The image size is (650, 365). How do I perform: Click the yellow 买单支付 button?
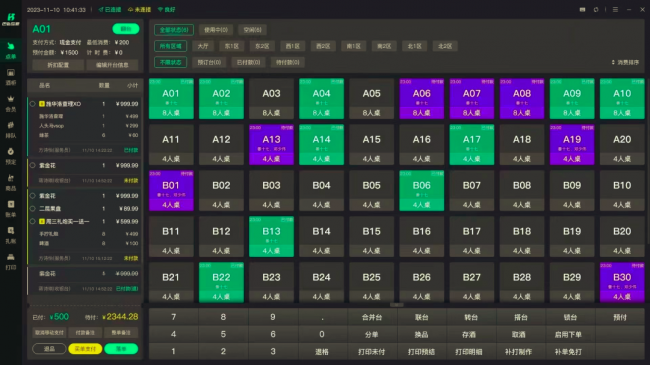pos(85,349)
